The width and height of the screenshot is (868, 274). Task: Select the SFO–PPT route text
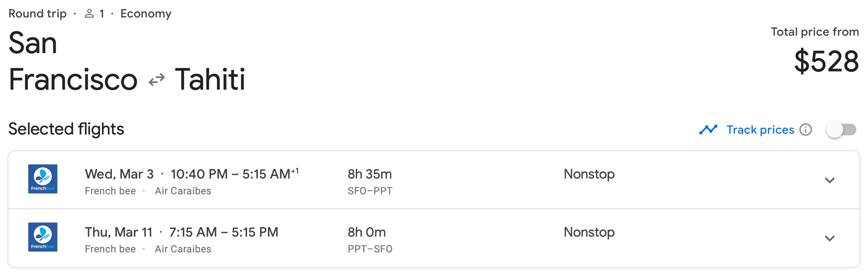370,191
